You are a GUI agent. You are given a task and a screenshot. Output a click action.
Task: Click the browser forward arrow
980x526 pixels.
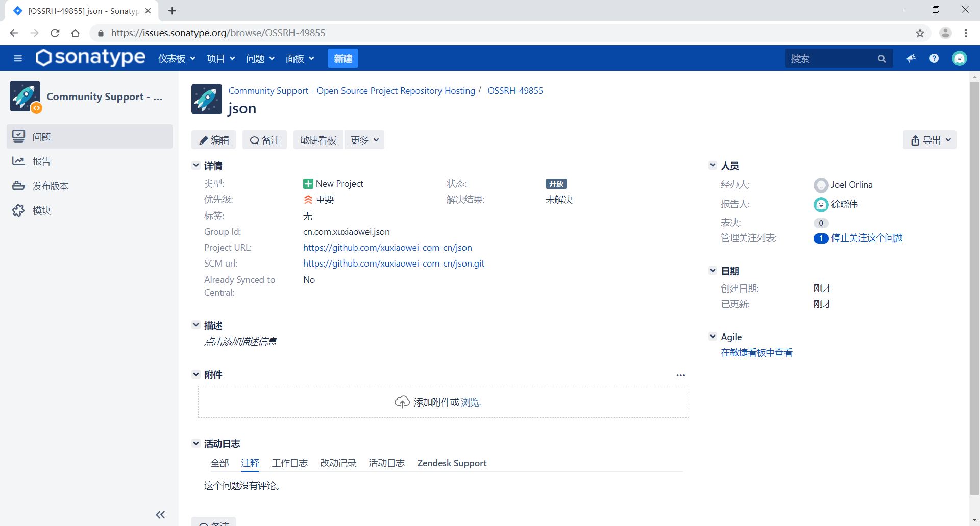[34, 33]
